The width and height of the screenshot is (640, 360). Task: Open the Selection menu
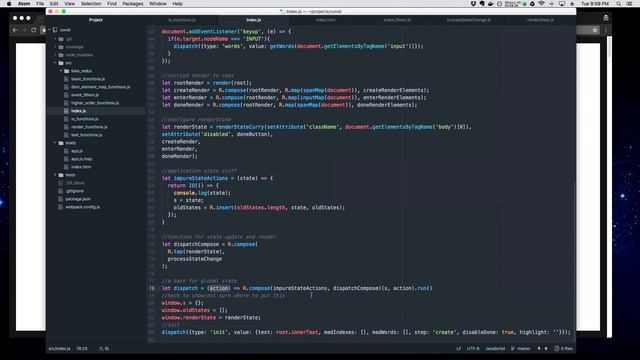(x=91, y=4)
